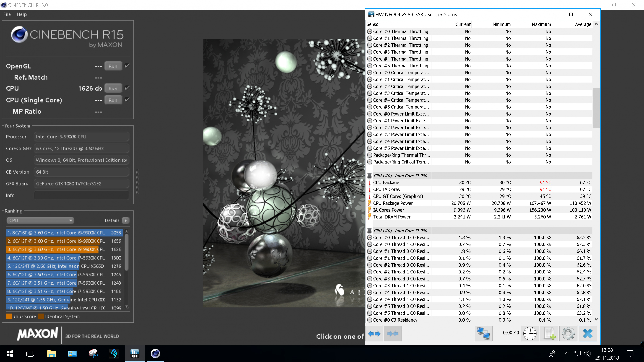Select the CPU IA Cores temperature row

pyautogui.click(x=479, y=189)
